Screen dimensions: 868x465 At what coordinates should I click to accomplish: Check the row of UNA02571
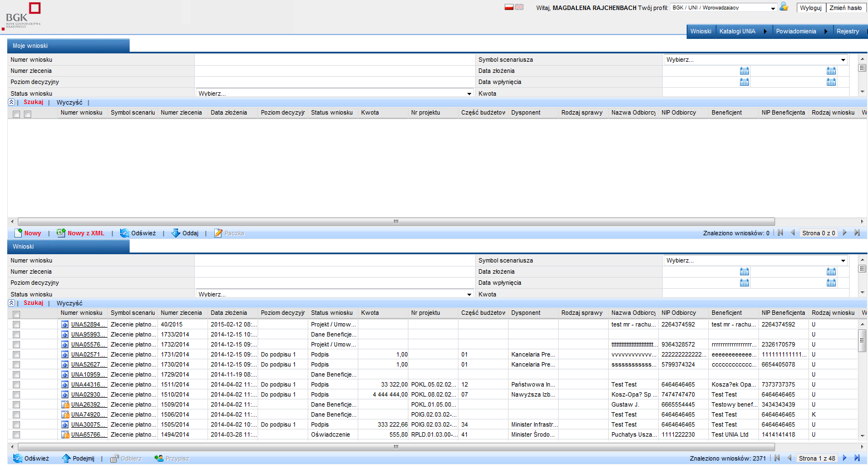(16, 354)
